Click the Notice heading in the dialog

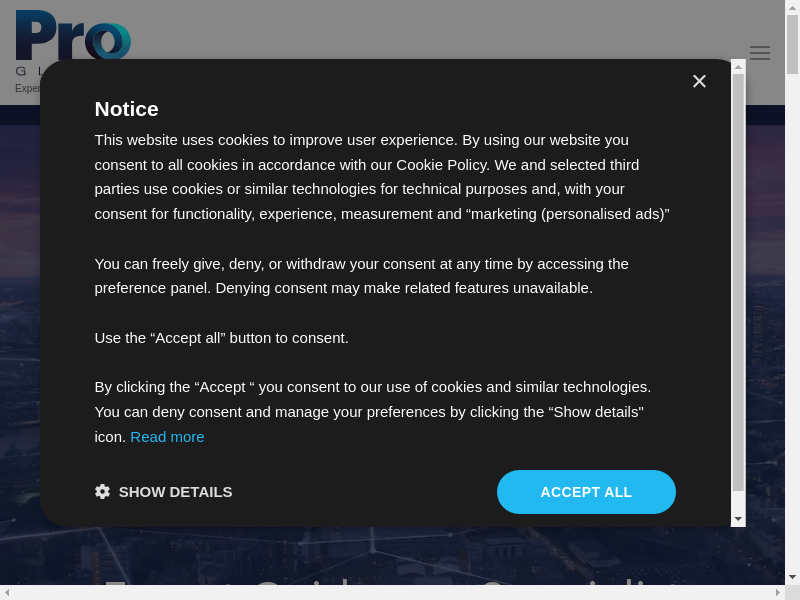[x=126, y=109]
